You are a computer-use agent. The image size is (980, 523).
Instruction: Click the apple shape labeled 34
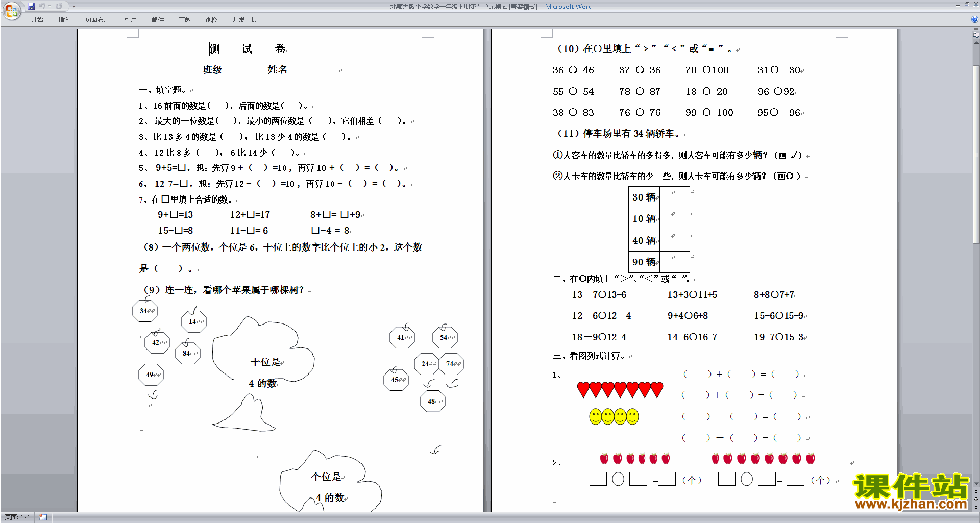145,311
